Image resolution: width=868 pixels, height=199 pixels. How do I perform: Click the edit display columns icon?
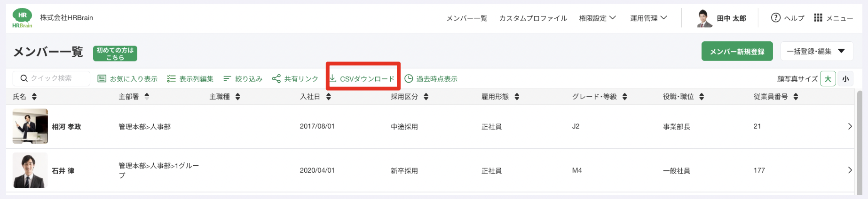click(x=171, y=78)
